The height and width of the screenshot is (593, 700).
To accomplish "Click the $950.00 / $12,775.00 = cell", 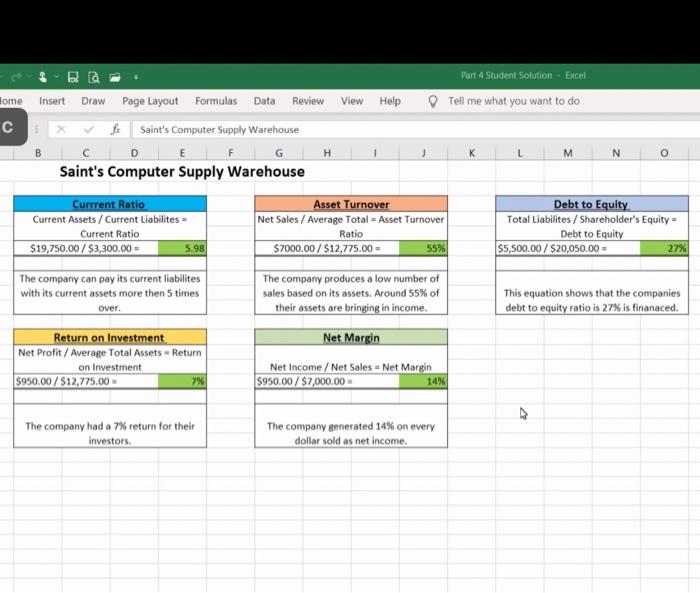I will [x=86, y=381].
